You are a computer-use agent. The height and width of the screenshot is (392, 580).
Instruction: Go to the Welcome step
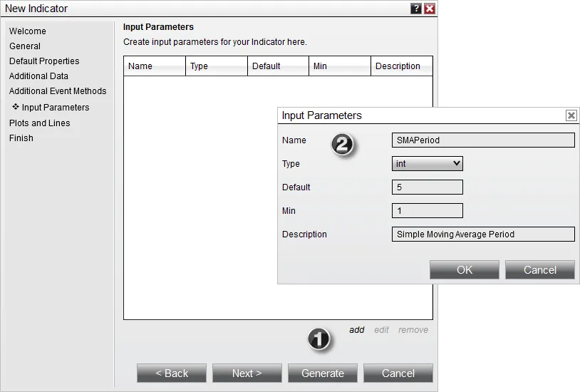(x=28, y=31)
